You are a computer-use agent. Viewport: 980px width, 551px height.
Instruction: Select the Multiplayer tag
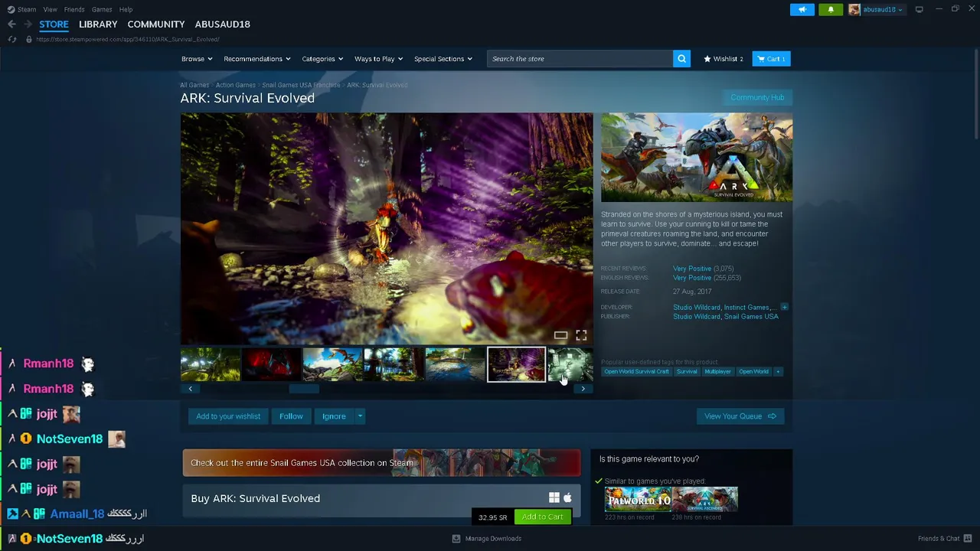click(x=717, y=372)
